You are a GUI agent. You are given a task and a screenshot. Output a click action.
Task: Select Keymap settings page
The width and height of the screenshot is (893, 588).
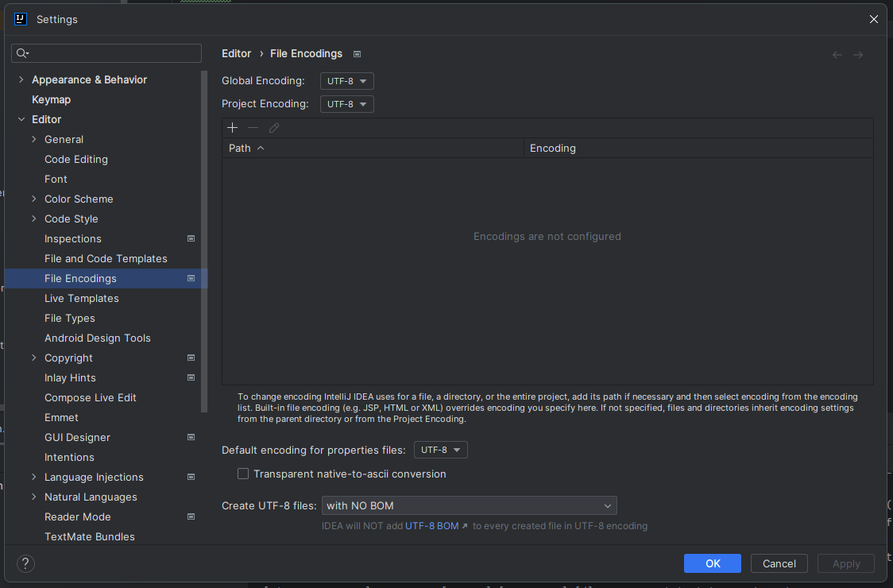coord(52,99)
